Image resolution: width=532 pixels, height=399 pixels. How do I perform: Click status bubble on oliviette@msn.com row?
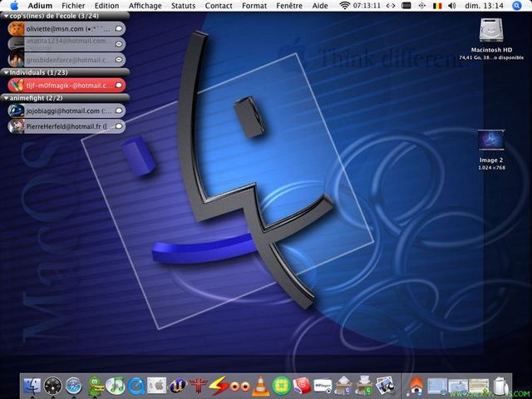(x=119, y=29)
